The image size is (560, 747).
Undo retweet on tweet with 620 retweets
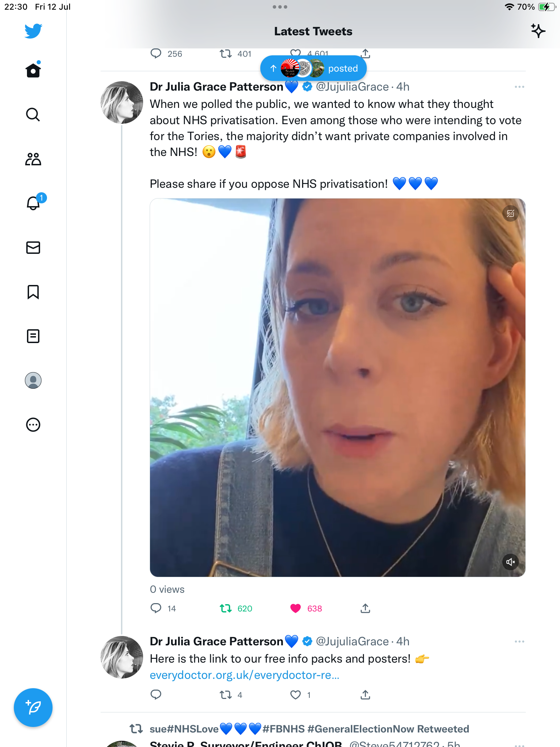pyautogui.click(x=226, y=608)
